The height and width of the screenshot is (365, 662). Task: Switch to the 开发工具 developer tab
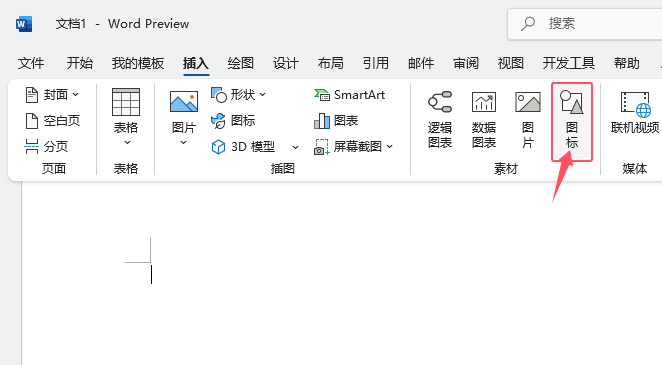tap(569, 63)
